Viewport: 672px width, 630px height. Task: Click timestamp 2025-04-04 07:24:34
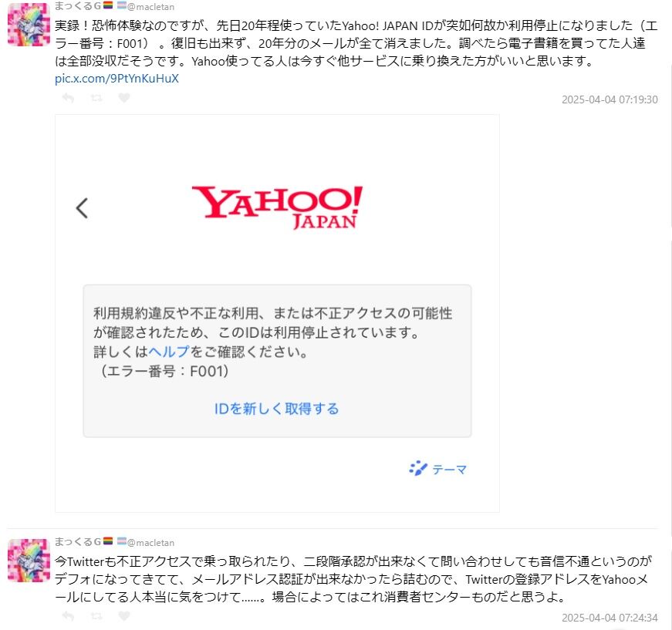[x=610, y=618]
